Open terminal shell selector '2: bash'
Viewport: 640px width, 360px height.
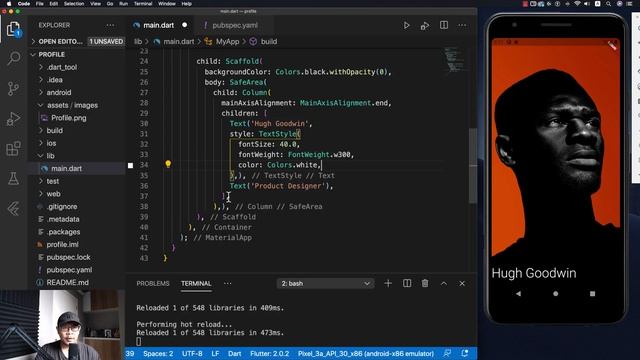pos(325,283)
